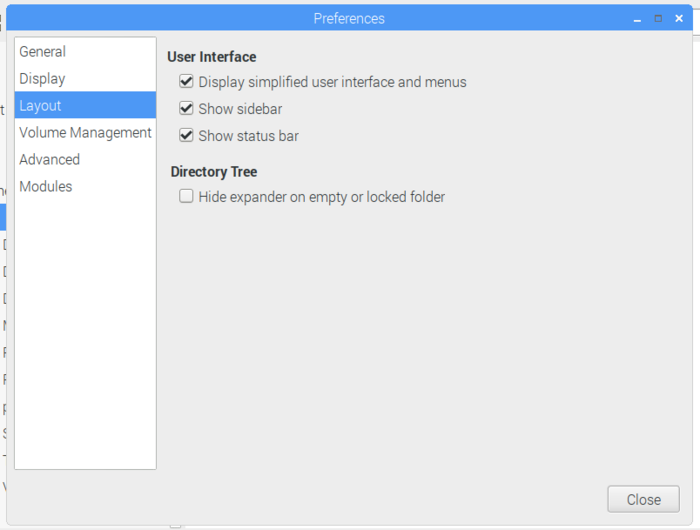Uncheck the Show sidebar option
The height and width of the screenshot is (530, 700).
(x=186, y=109)
